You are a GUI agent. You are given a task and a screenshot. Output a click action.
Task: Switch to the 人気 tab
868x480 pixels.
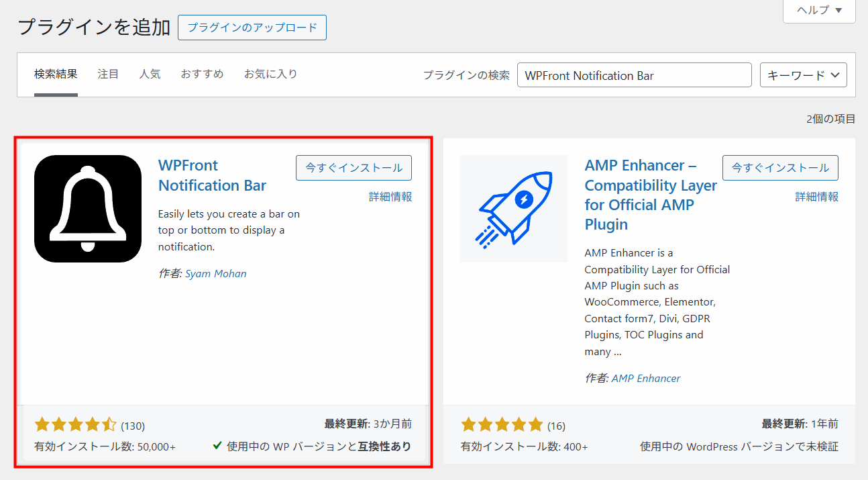pyautogui.click(x=150, y=74)
